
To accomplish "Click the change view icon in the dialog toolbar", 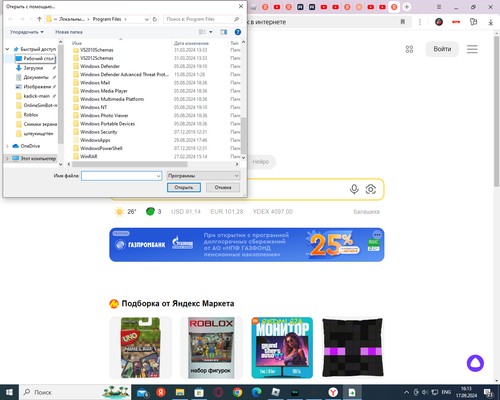I will pos(202,32).
